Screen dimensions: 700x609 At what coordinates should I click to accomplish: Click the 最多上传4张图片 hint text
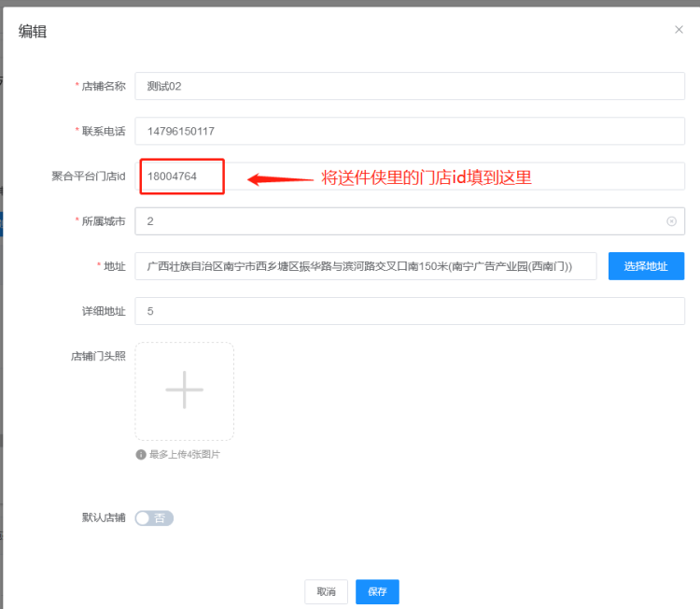(x=185, y=454)
